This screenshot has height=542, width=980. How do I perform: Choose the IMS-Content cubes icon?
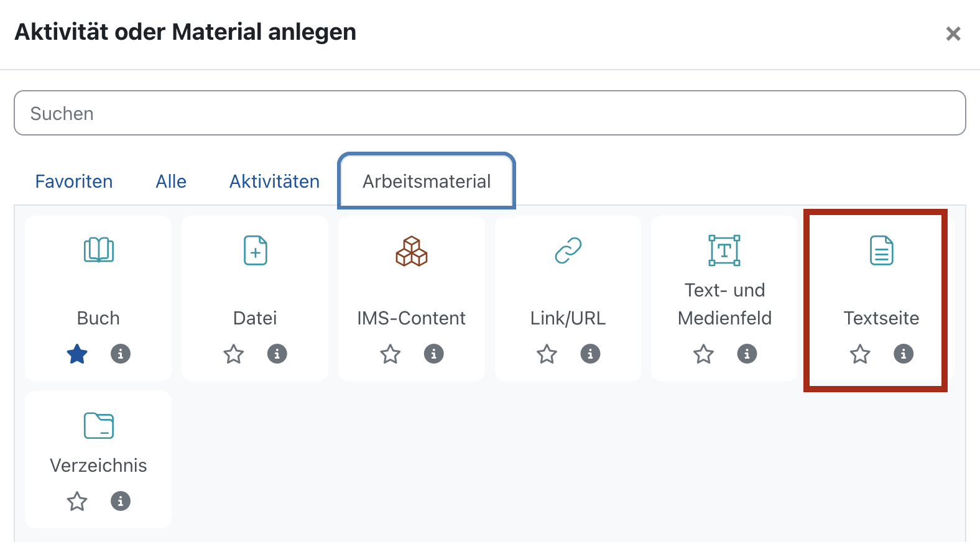[411, 252]
